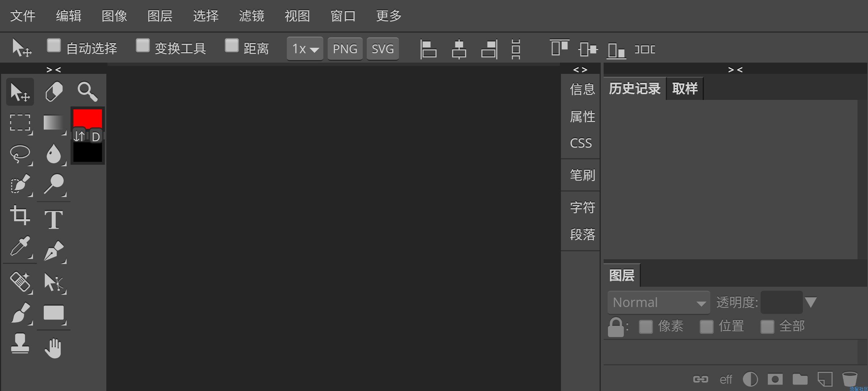Image resolution: width=868 pixels, height=391 pixels.
Task: Select the Blur droplet tool
Action: click(x=54, y=154)
